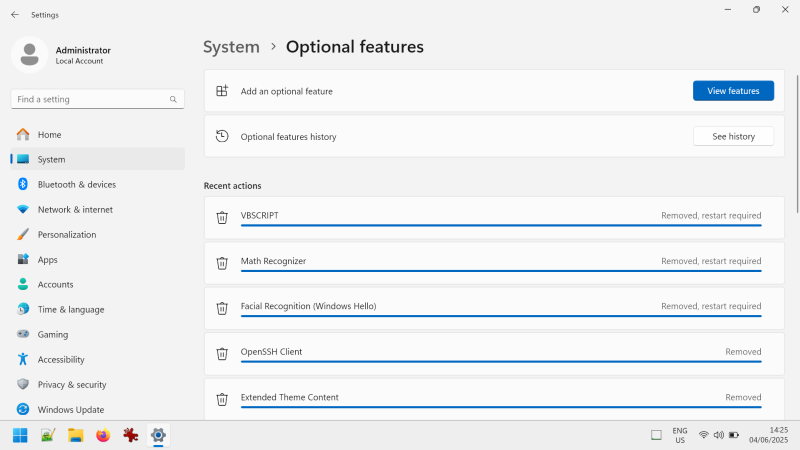Image resolution: width=800 pixels, height=450 pixels.
Task: Click the See history button
Action: pos(733,136)
